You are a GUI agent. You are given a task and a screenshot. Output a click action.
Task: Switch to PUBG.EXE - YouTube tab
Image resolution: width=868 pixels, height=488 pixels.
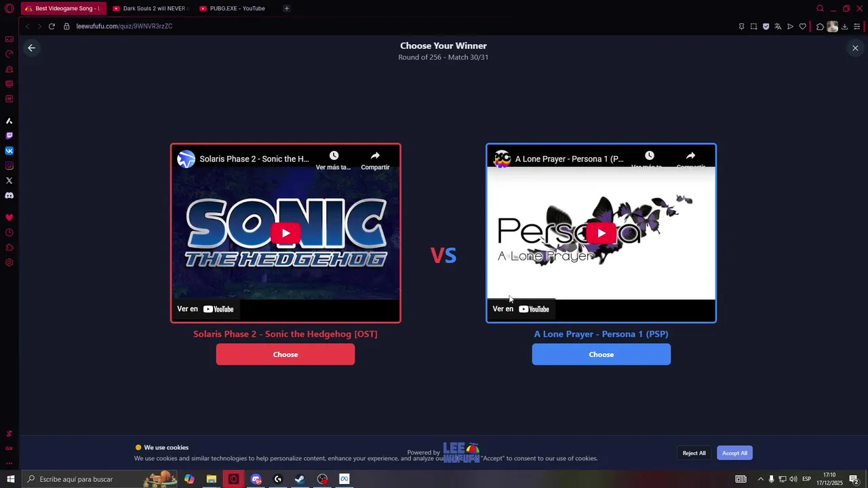pyautogui.click(x=237, y=8)
